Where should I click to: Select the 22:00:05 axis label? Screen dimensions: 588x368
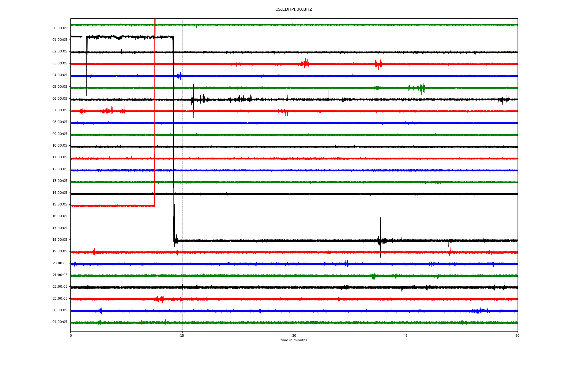click(60, 286)
